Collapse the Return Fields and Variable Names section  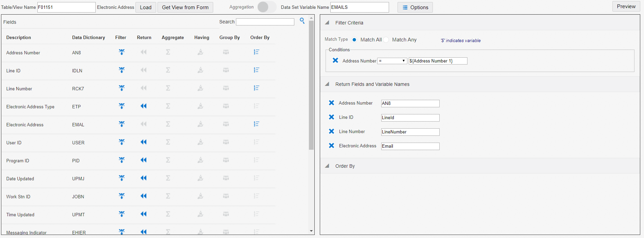[x=327, y=84]
